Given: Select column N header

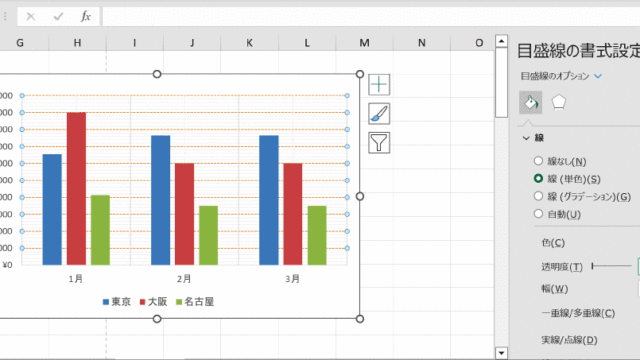Looking at the screenshot, I should click(x=422, y=43).
